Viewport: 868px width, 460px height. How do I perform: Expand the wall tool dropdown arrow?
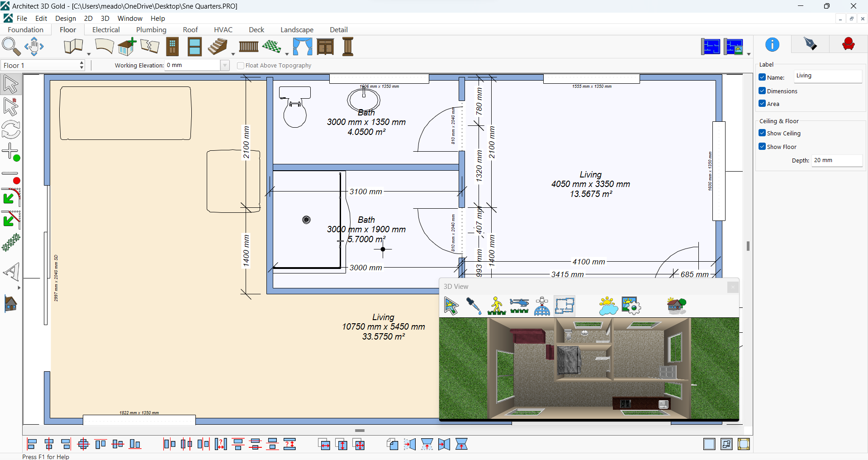(x=89, y=54)
